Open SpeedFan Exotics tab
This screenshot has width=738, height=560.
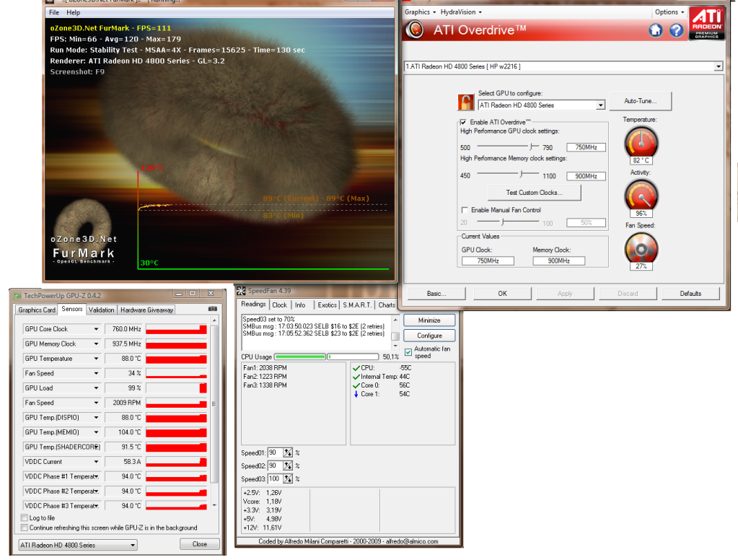pyautogui.click(x=327, y=305)
